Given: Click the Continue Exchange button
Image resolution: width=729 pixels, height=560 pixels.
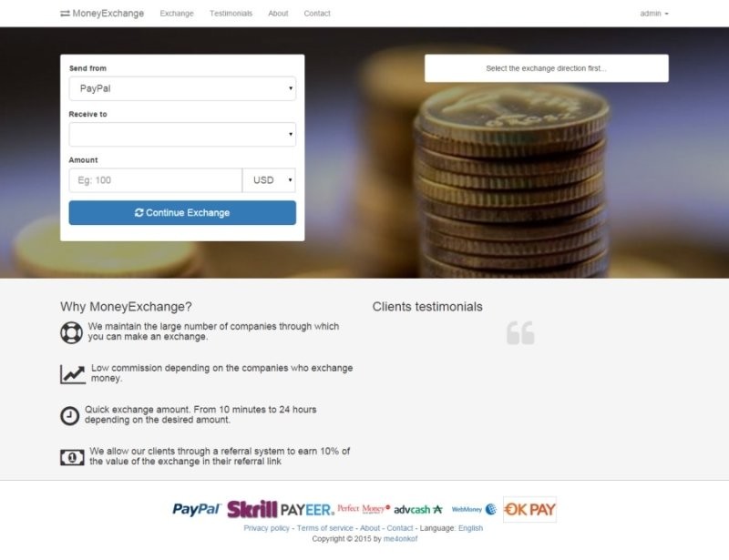Looking at the screenshot, I should (x=182, y=213).
